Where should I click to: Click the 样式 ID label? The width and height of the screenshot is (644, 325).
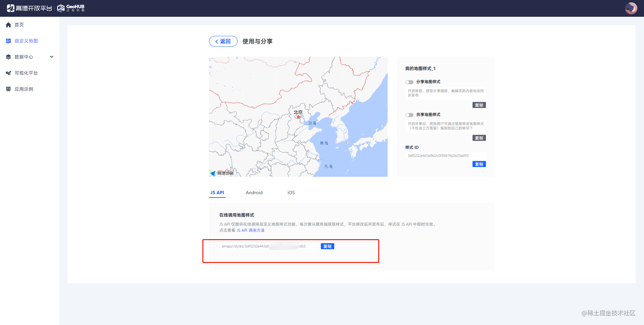(412, 148)
